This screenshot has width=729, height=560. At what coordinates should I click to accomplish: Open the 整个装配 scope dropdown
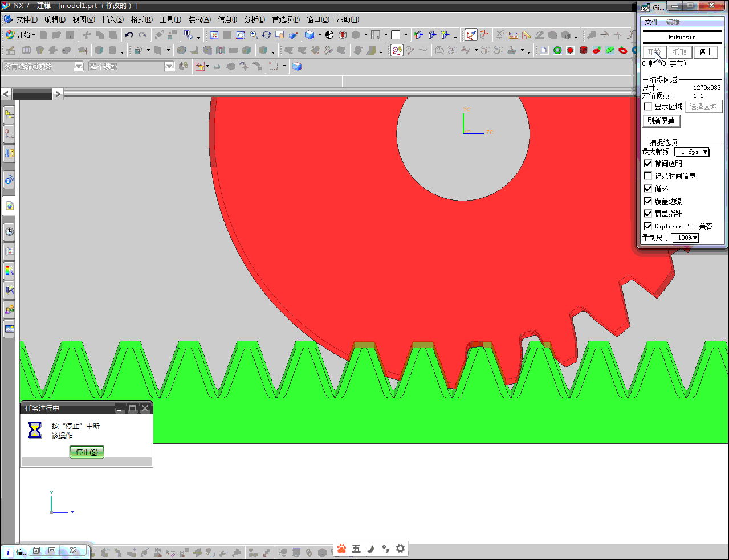(x=131, y=66)
